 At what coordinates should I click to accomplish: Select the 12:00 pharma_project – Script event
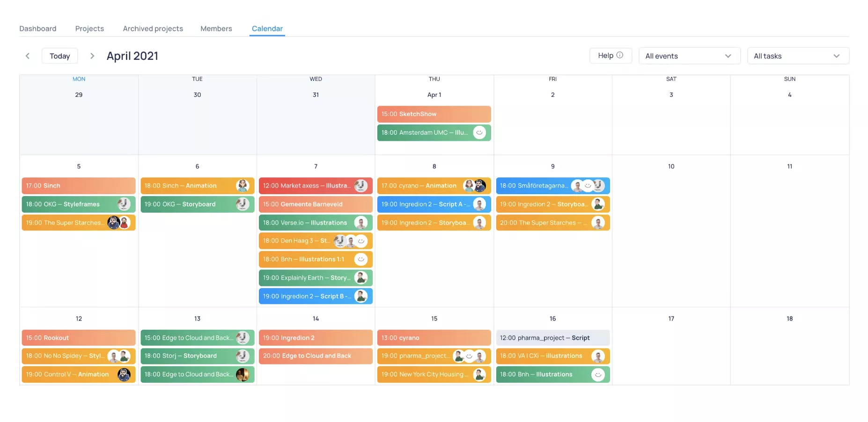coord(552,338)
